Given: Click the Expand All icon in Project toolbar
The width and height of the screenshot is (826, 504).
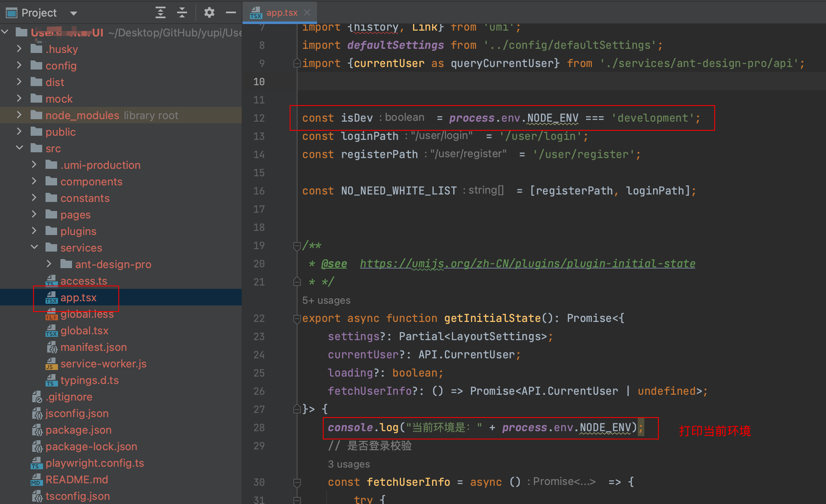Looking at the screenshot, I should coord(161,13).
